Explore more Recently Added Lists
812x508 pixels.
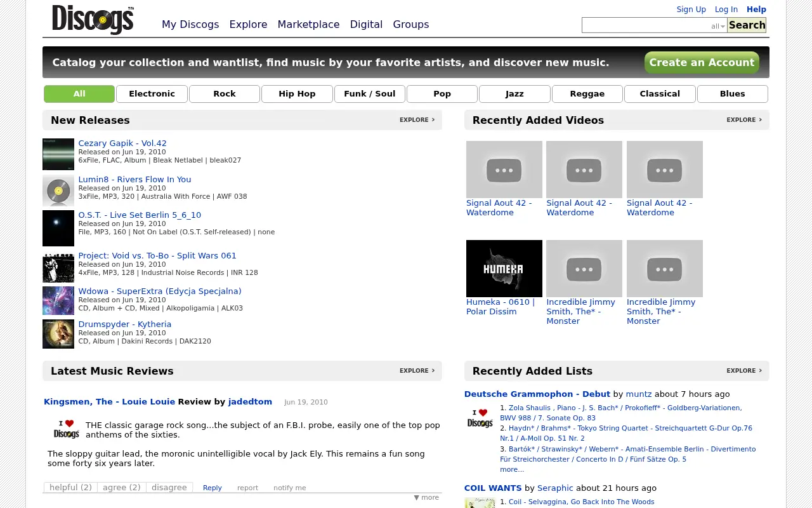[745, 371]
